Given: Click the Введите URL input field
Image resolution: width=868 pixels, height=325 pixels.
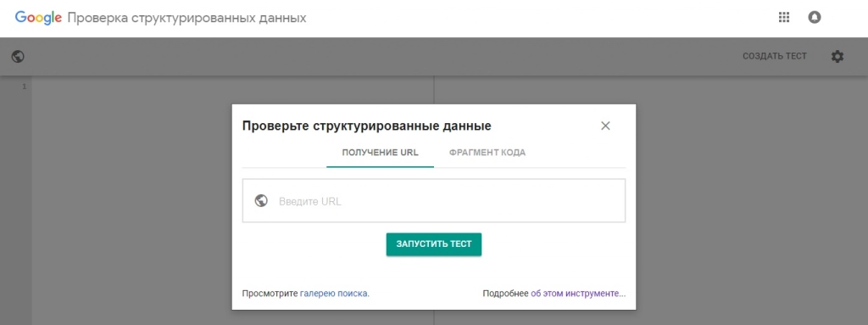Looking at the screenshot, I should tap(434, 201).
